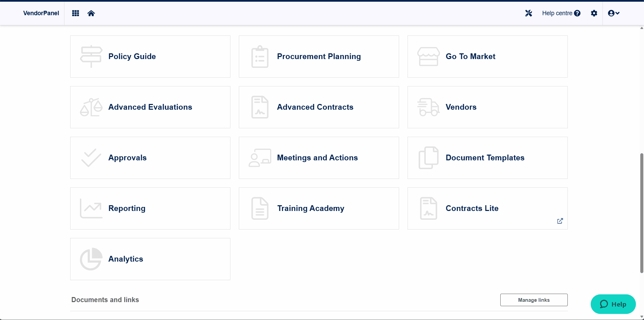Click the Manage links button
The image size is (644, 320).
[x=534, y=300]
